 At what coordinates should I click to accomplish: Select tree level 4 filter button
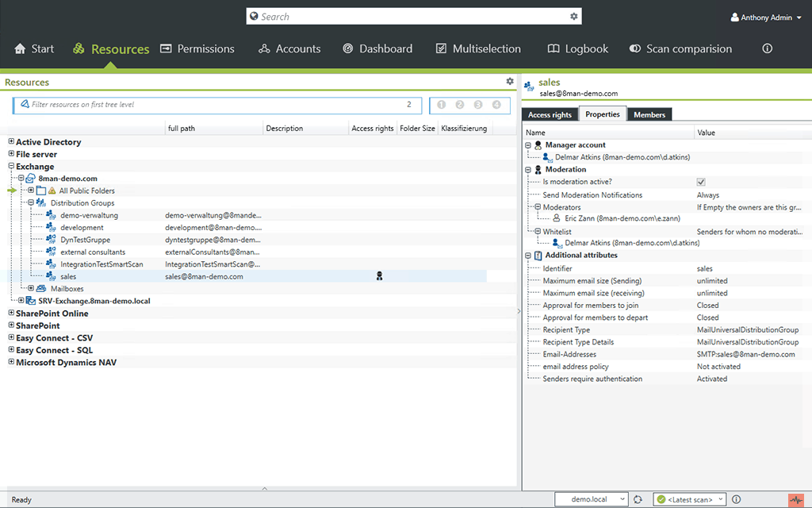(496, 105)
